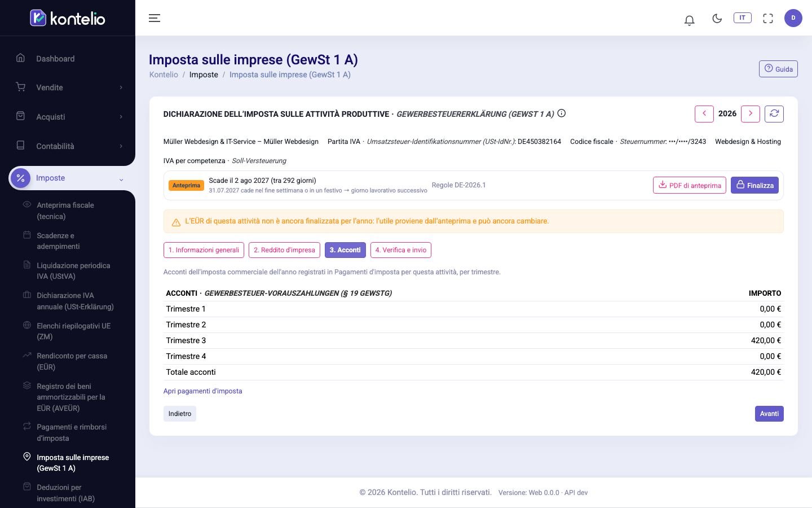Image resolution: width=812 pixels, height=508 pixels.
Task: Open the 2. Reddito d'impresa tab
Action: coord(284,250)
